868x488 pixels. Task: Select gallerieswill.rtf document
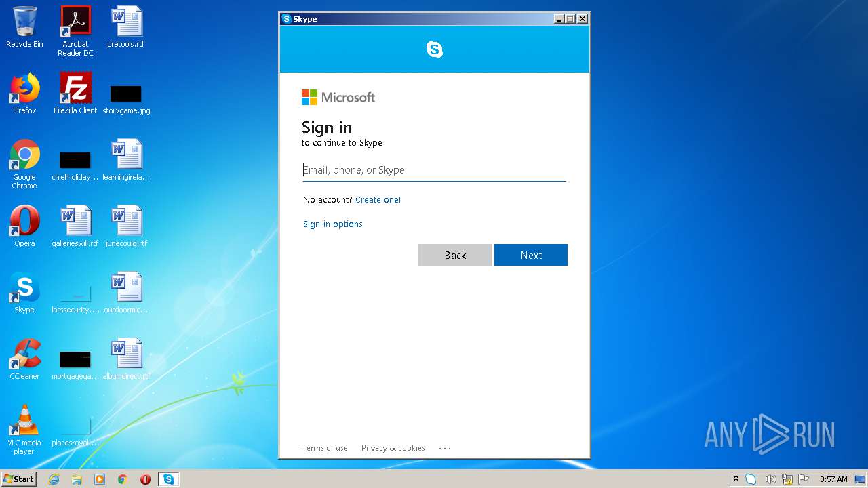(75, 226)
